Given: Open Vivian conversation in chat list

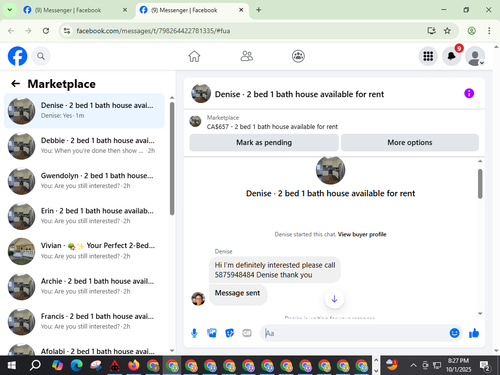Looking at the screenshot, I should tap(84, 251).
